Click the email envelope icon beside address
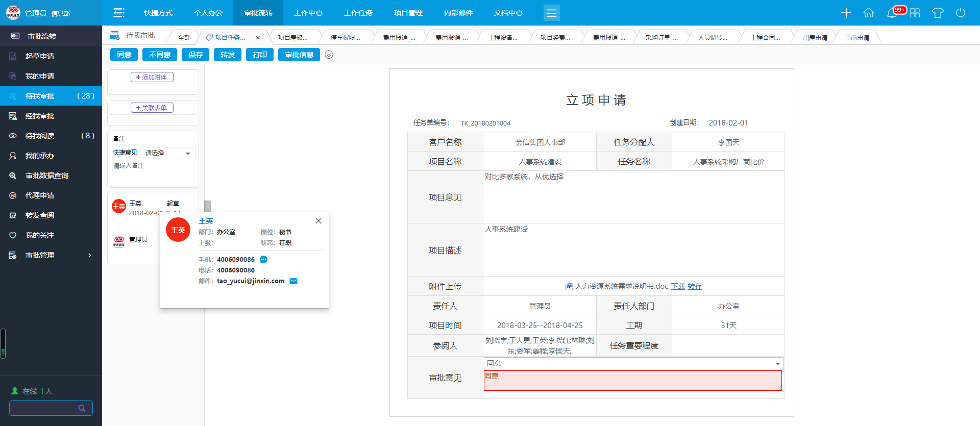The height and width of the screenshot is (426, 980). [x=293, y=281]
